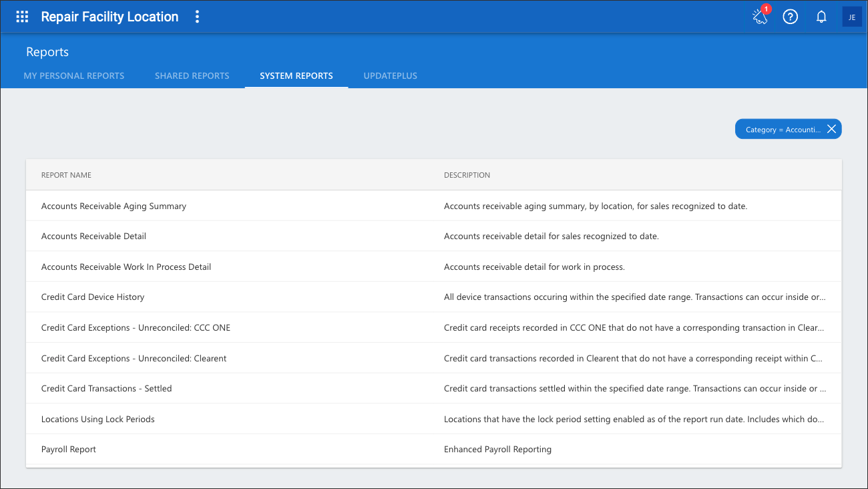This screenshot has height=489, width=868.
Task: Select the System Reports tab
Action: [x=296, y=75]
